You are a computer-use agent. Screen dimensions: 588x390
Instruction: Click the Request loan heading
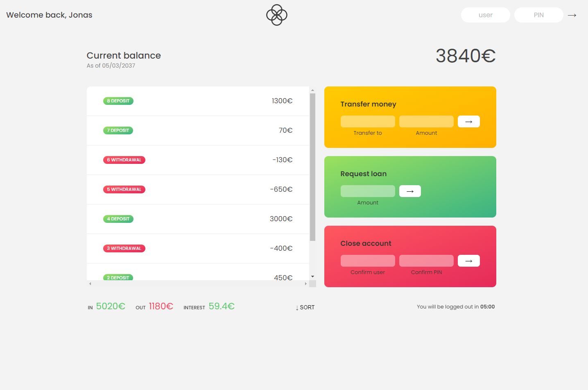pyautogui.click(x=364, y=174)
